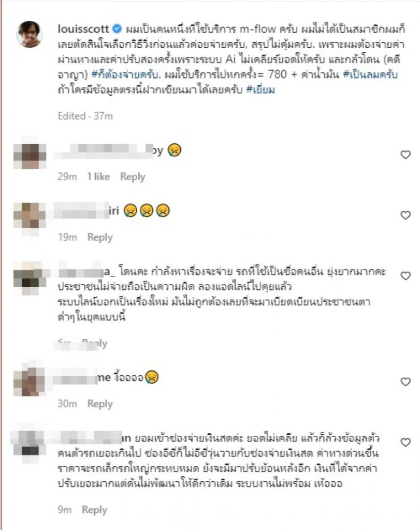This screenshot has width=420, height=530.
Task: Open avatar of the first commenter
Action: coord(30,154)
